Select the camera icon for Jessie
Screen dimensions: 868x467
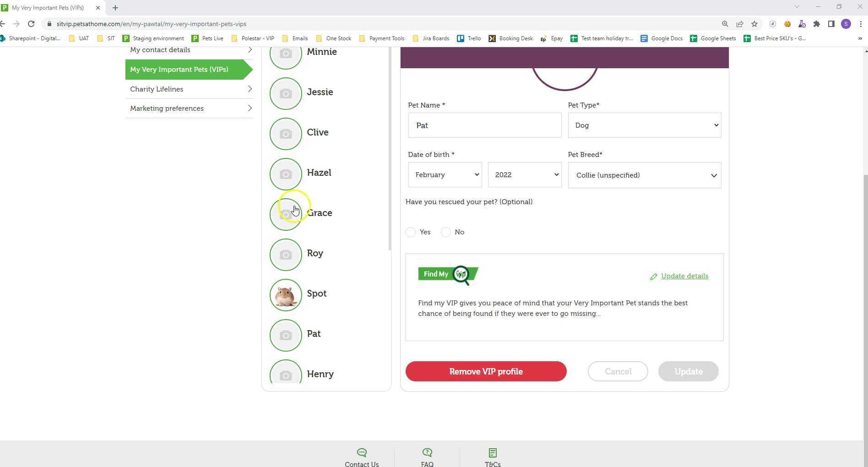click(x=285, y=93)
